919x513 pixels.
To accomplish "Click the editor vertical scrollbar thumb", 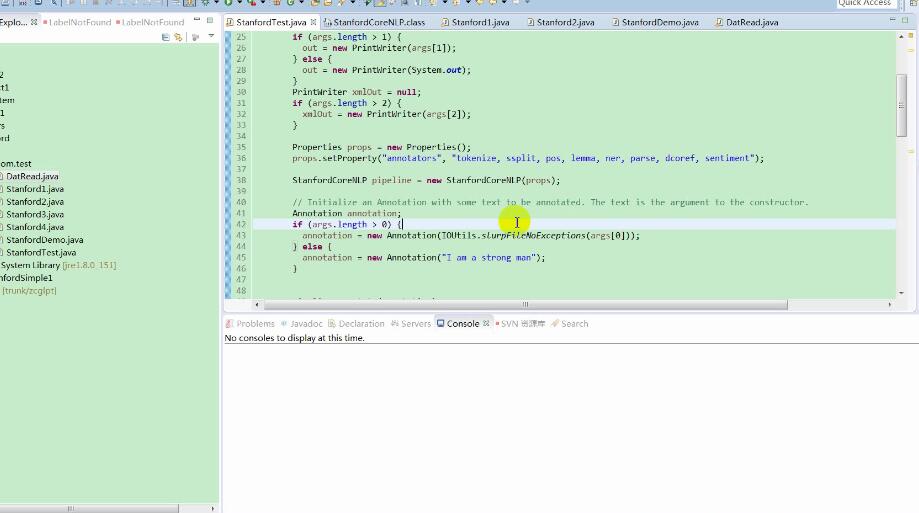I will coord(901,106).
